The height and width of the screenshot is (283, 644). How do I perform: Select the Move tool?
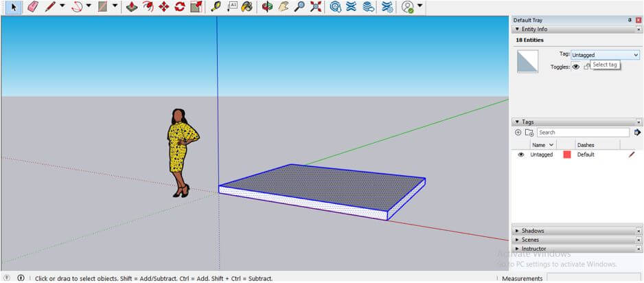click(x=164, y=7)
